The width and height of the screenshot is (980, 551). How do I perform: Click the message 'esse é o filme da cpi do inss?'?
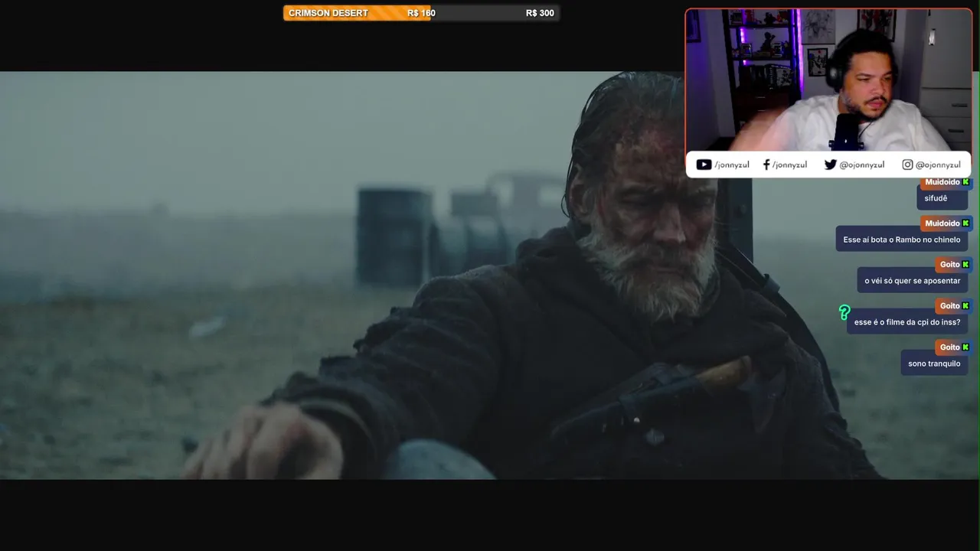[907, 322]
